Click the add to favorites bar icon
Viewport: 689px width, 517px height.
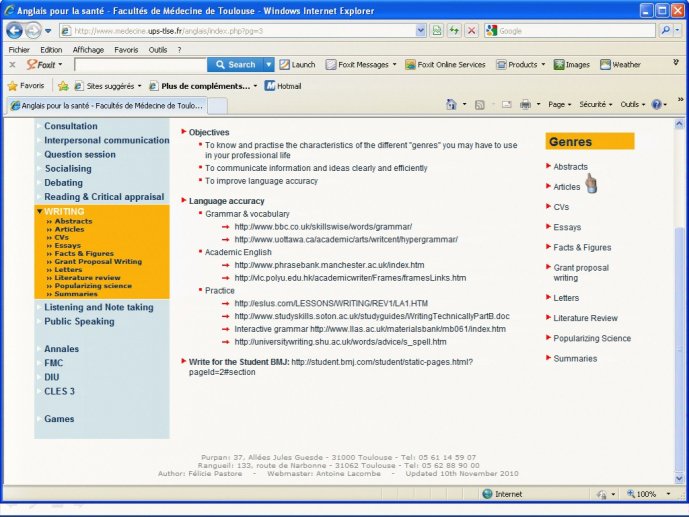click(x=63, y=86)
